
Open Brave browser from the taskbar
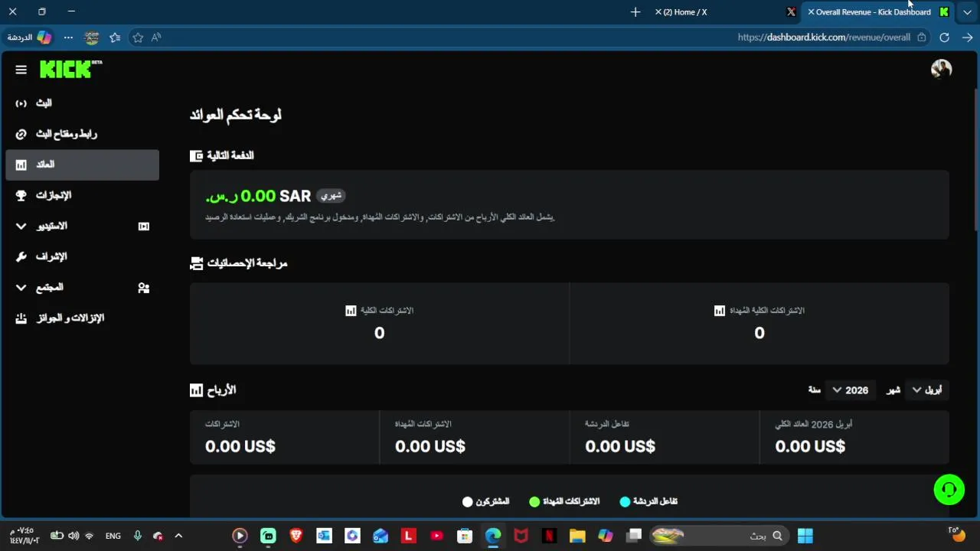[296, 536]
